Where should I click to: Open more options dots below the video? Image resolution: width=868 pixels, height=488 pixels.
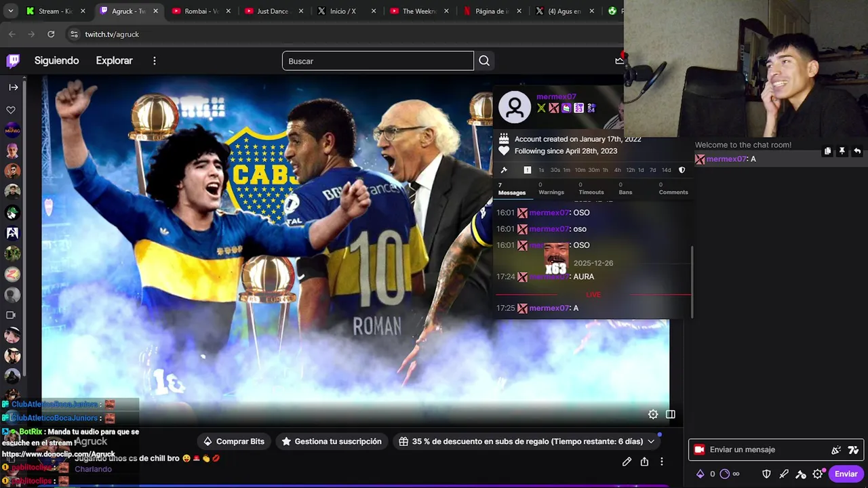[x=662, y=462]
